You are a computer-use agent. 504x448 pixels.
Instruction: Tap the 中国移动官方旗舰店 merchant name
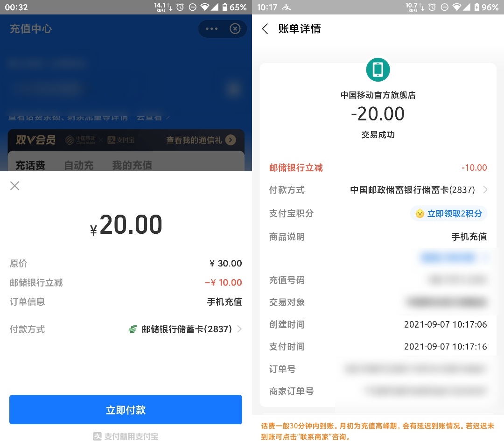pos(378,95)
